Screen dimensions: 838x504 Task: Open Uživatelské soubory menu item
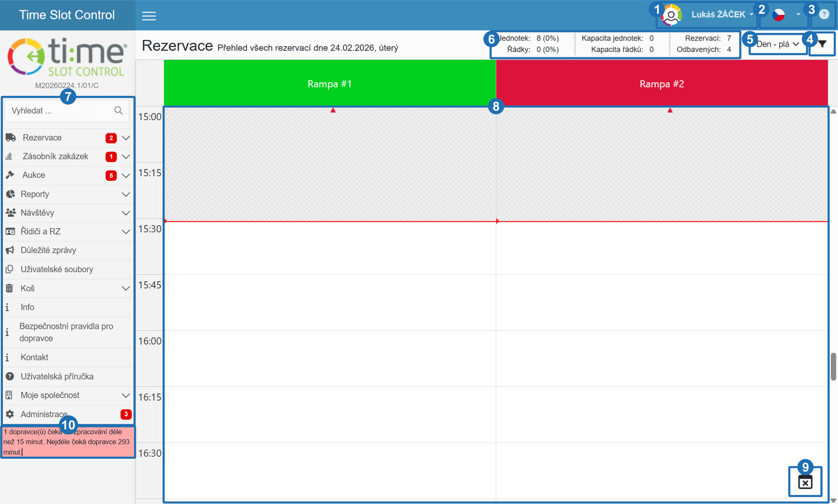coord(57,269)
